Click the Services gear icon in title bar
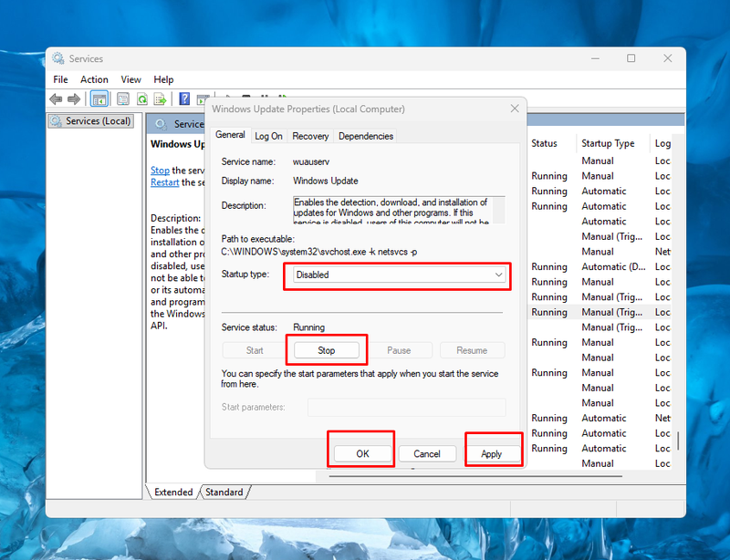 [x=58, y=58]
